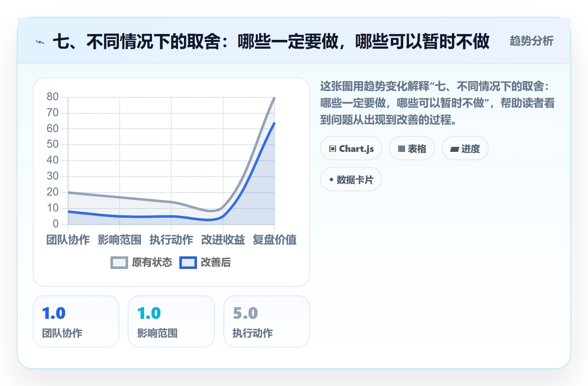Select the 数据卡片 tag

coord(351,180)
